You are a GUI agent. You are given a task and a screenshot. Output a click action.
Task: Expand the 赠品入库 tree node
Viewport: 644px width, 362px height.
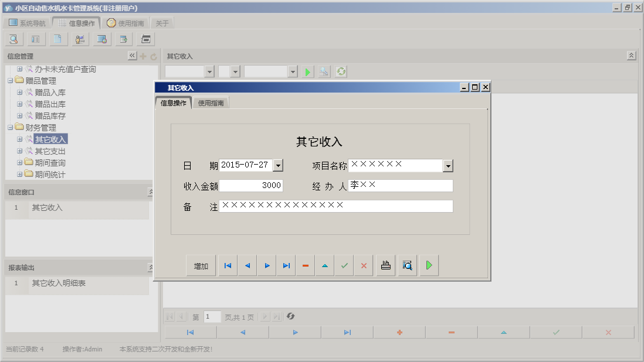pyautogui.click(x=19, y=91)
